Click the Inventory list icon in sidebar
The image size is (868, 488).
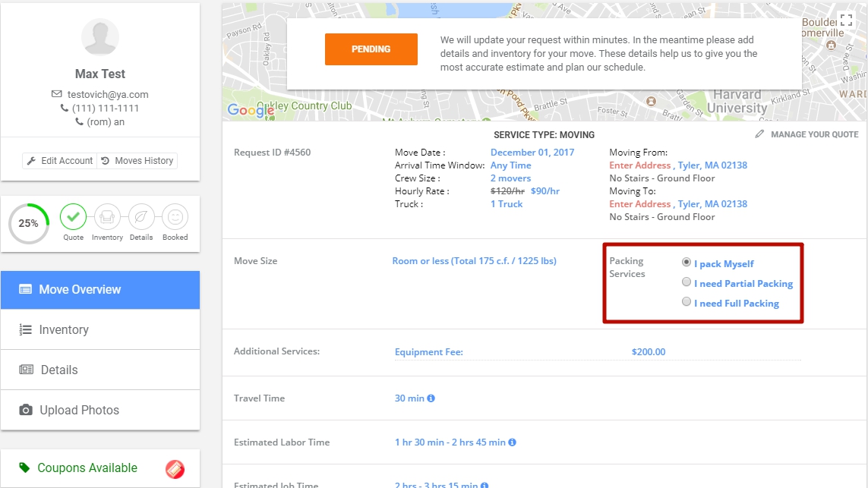pyautogui.click(x=26, y=329)
